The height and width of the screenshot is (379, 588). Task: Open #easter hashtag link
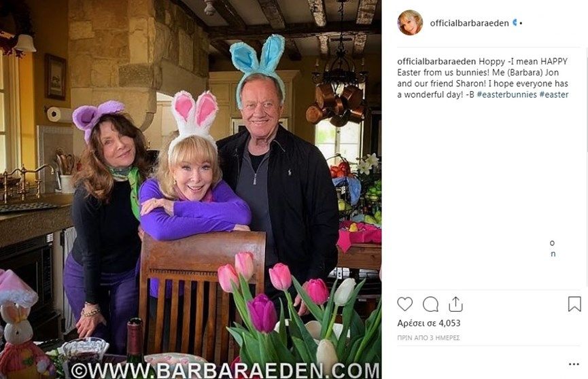554,94
